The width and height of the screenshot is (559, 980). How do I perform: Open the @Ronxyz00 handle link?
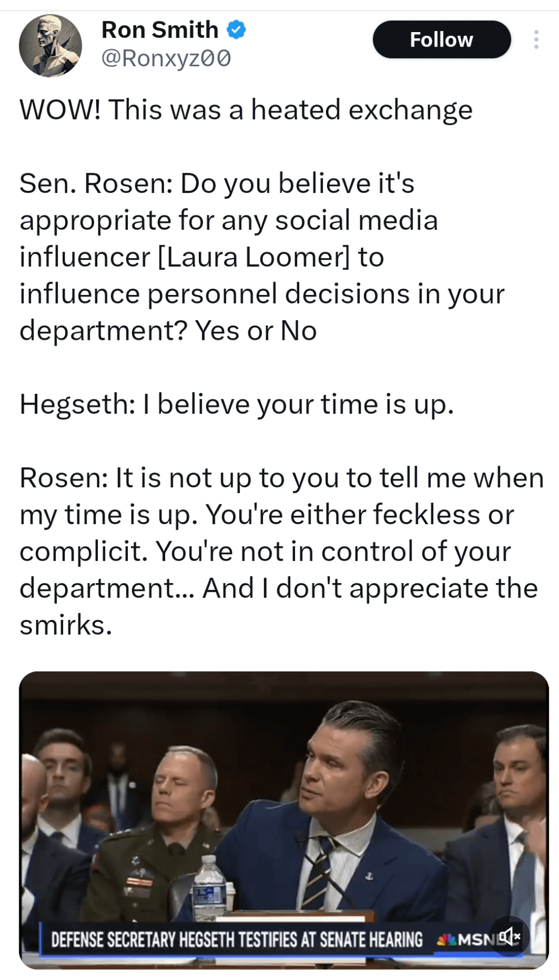pos(166,58)
